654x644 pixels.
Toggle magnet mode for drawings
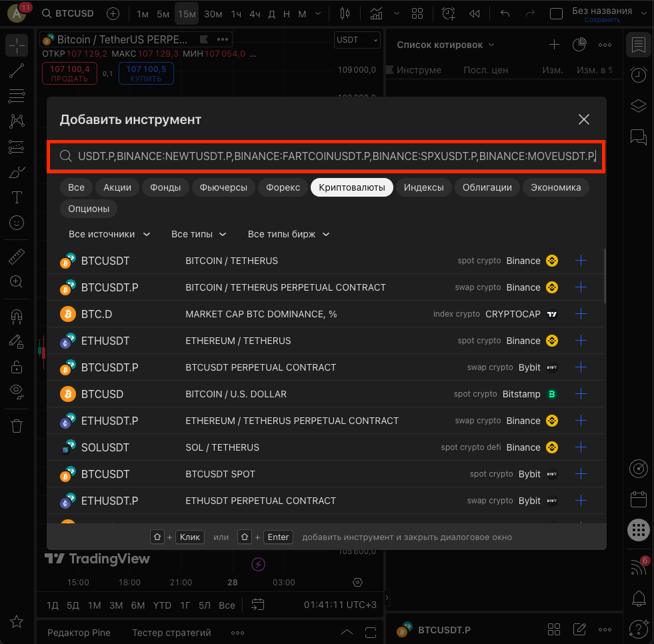point(17,317)
